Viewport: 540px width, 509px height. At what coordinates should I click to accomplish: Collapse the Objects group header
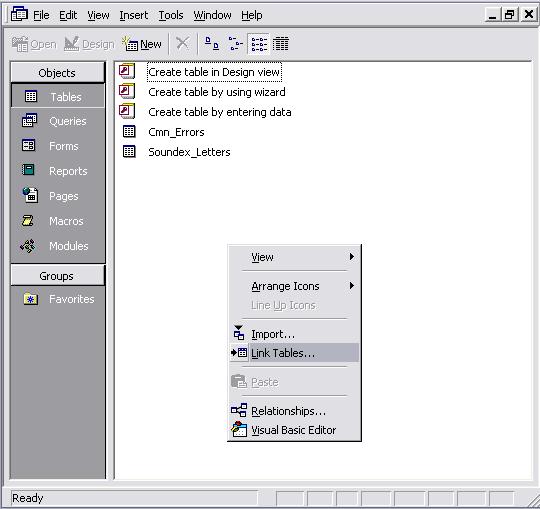pos(58,73)
